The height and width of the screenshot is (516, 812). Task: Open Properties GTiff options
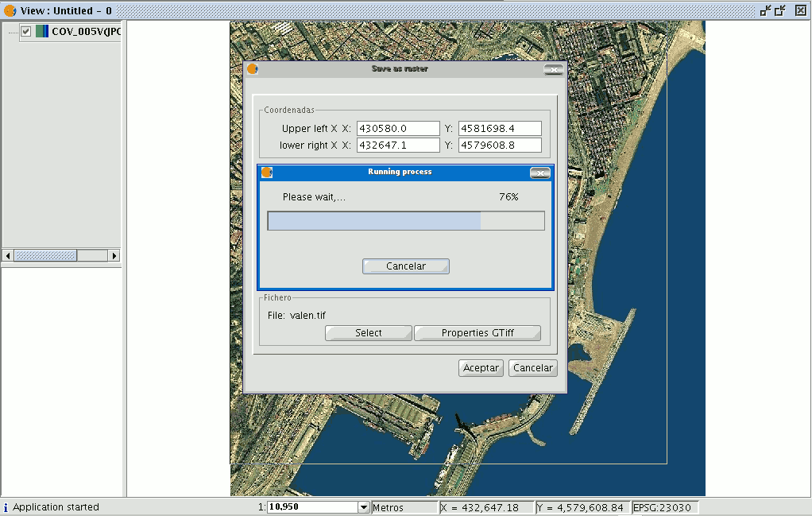point(477,333)
